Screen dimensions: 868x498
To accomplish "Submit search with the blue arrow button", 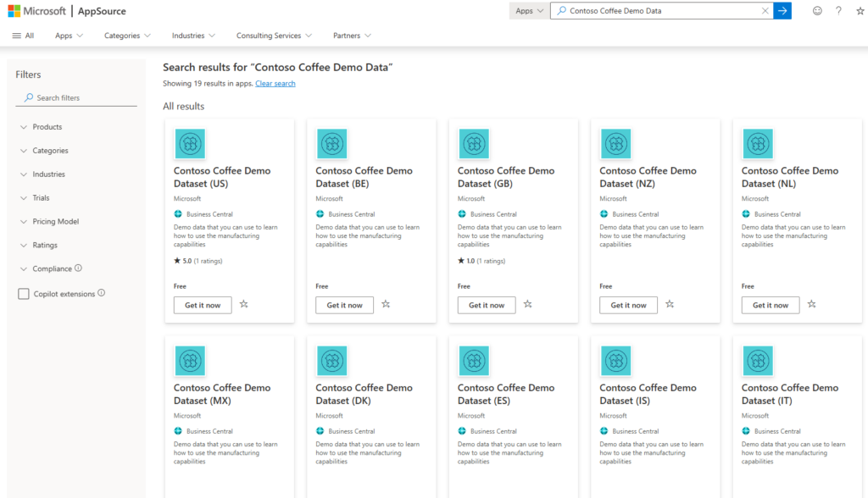I will point(782,10).
